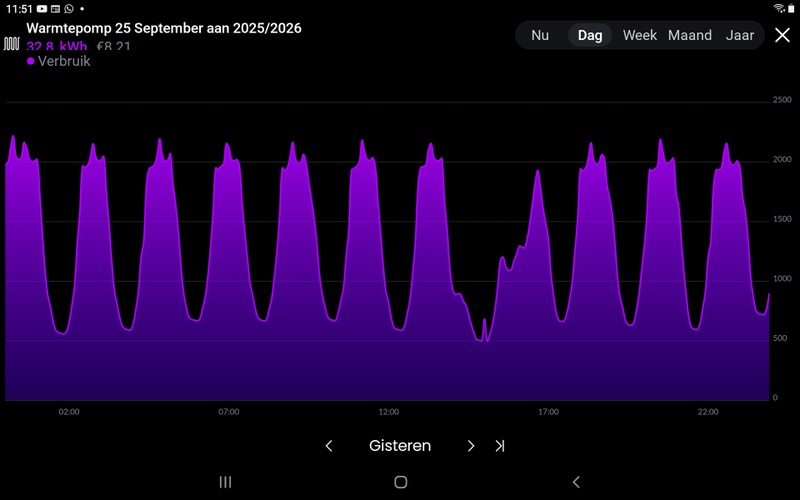Tap the WhatsApp notification icon

tap(69, 9)
